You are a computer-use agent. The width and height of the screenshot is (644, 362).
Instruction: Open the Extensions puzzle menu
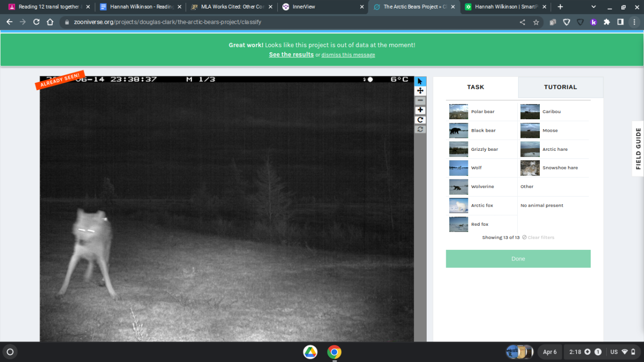(607, 22)
